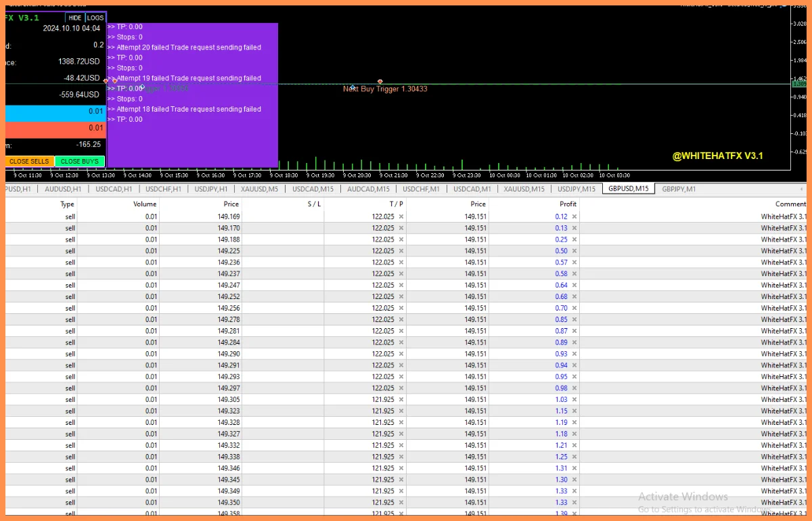The width and height of the screenshot is (812, 521).
Task: Remove take profit on the 149.346 sell row
Action: (x=401, y=468)
